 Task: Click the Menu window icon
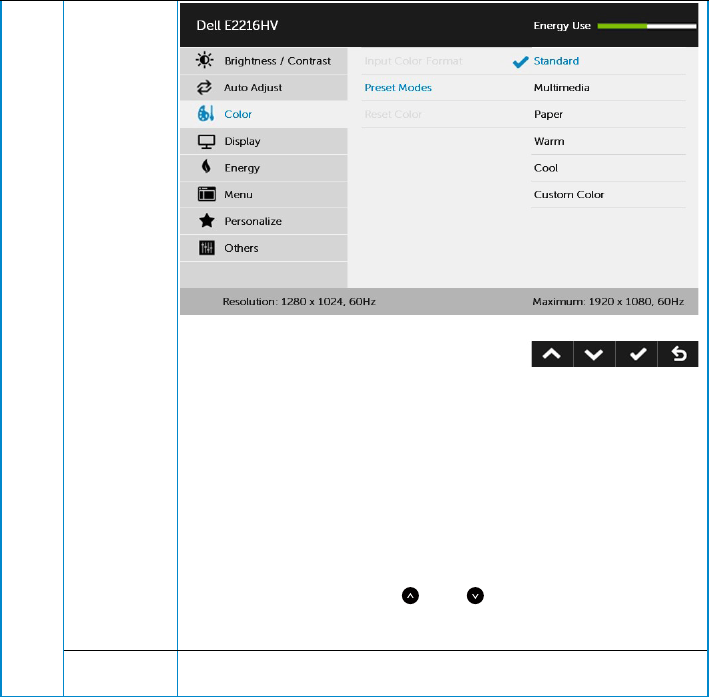[x=207, y=194]
